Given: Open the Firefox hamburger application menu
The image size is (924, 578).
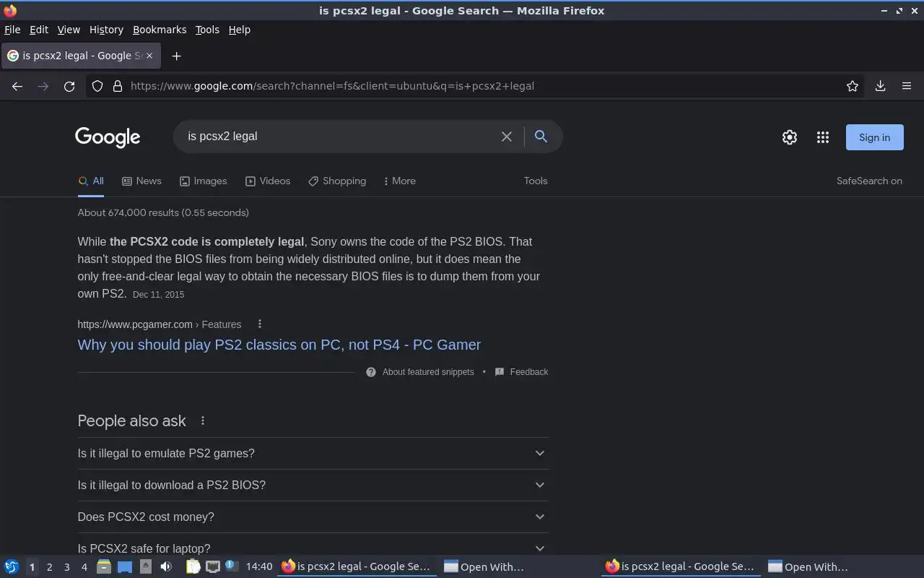Looking at the screenshot, I should point(907,86).
